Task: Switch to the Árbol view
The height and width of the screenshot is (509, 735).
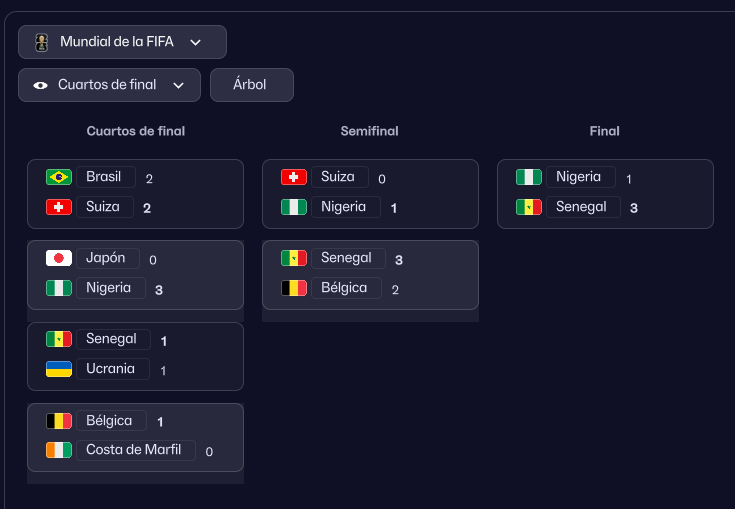Action: pos(251,85)
